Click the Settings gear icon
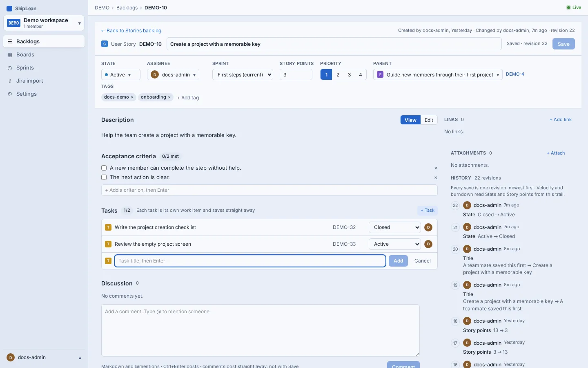This screenshot has height=368, width=588. coord(10,94)
